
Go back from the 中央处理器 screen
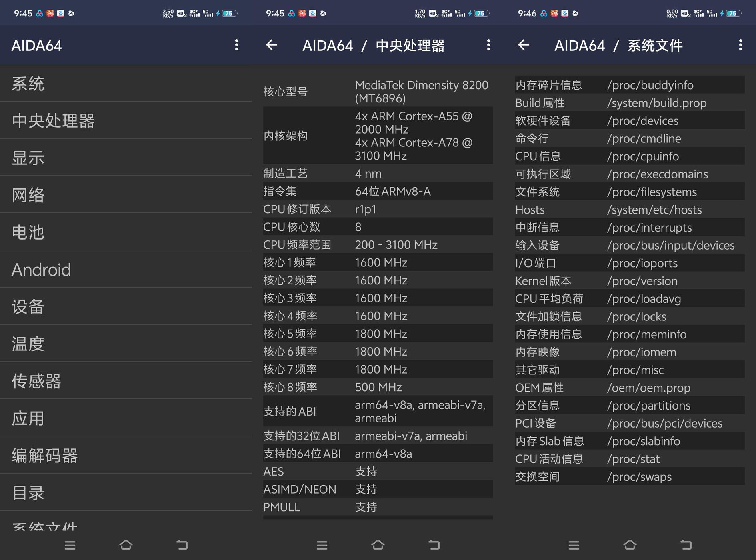point(272,45)
